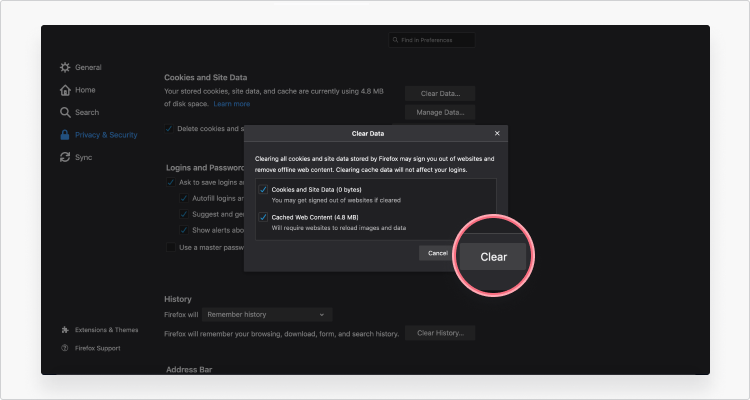
Task: Expand the Remember history dropdown
Action: (x=267, y=314)
